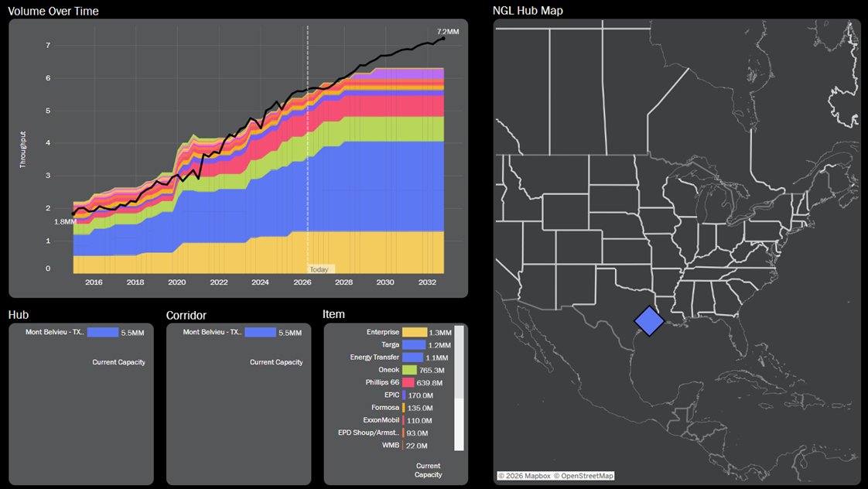Select the Oneok green bar in Item list
868x489 pixels.
point(410,370)
